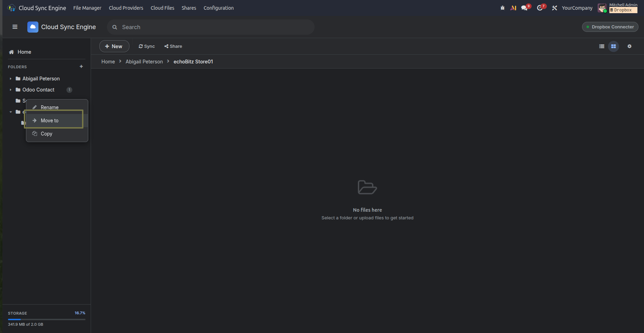Viewport: 644px width, 333px height.
Task: Choose Rename in context menu
Action: 57,107
